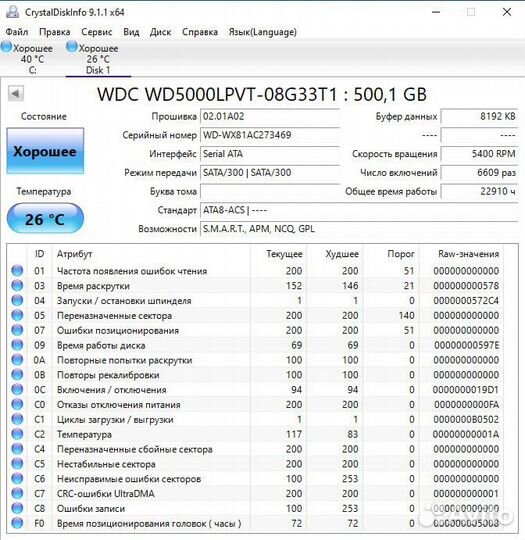Image resolution: width=525 pixels, height=540 pixels.
Task: Select the 'Переназначенные сектора' attribute row
Action: (255, 315)
